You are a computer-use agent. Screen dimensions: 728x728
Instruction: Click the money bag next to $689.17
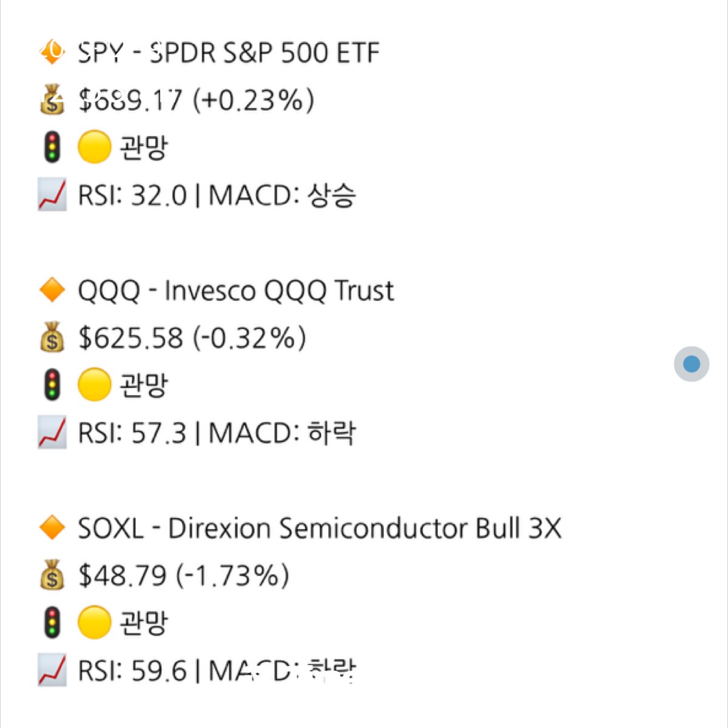coord(52,100)
